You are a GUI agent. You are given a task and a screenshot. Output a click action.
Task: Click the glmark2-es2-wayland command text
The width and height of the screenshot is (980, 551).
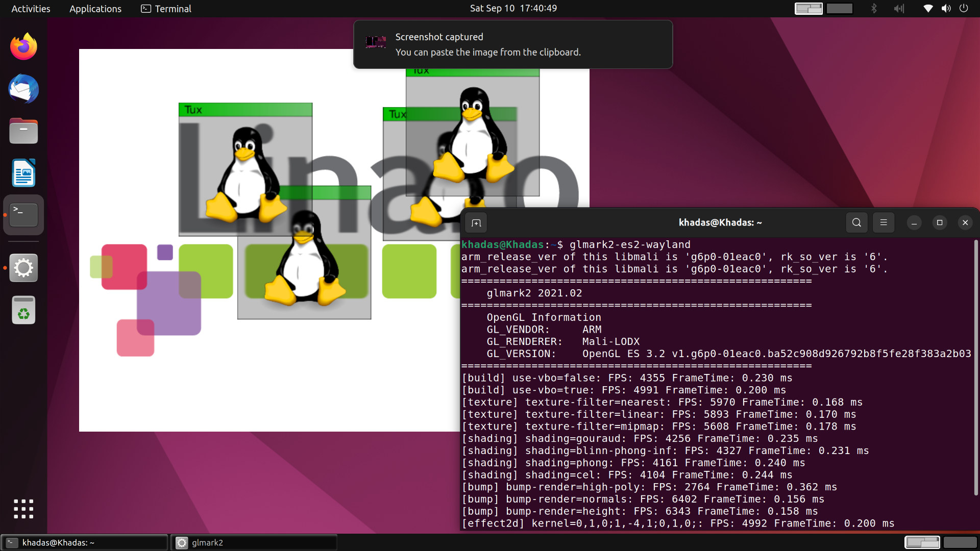[x=630, y=245]
